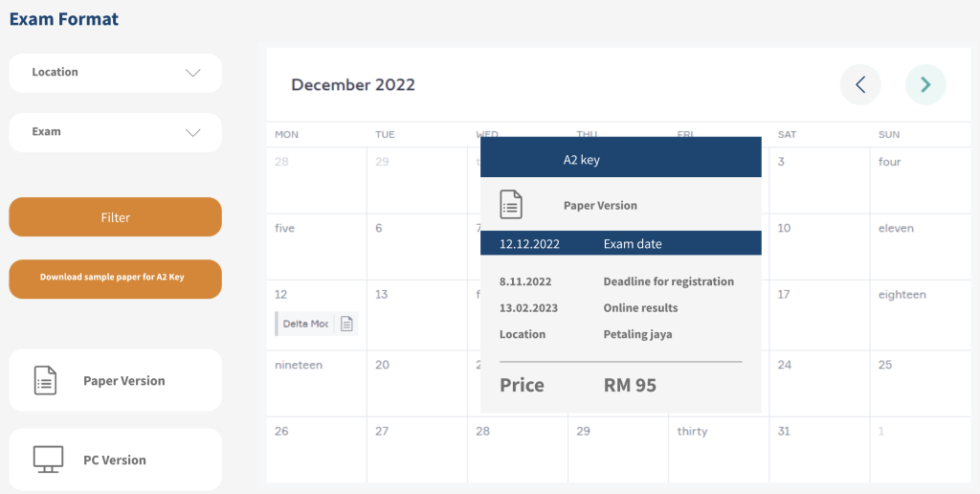This screenshot has width=980, height=494.
Task: Click the Paper Version document icon in sidebar
Action: (45, 380)
